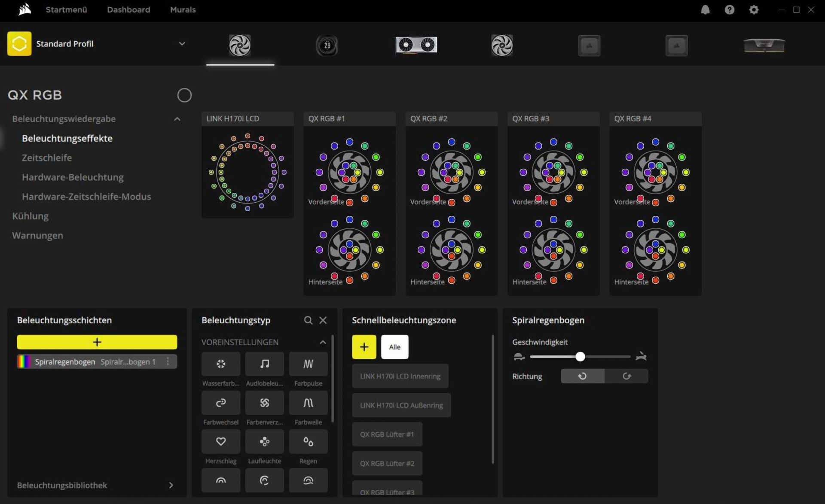Image resolution: width=825 pixels, height=504 pixels.
Task: Choose the Audiobeleu... lighting preset
Action: [x=265, y=364]
